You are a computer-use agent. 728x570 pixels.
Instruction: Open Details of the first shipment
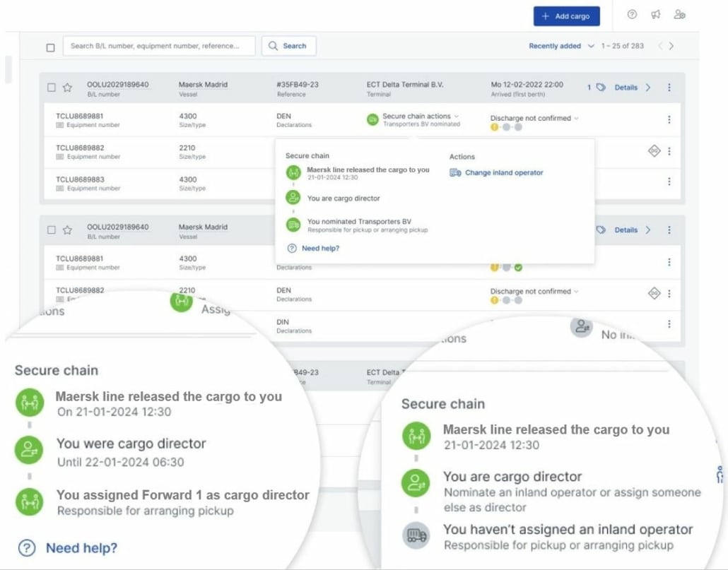[626, 88]
